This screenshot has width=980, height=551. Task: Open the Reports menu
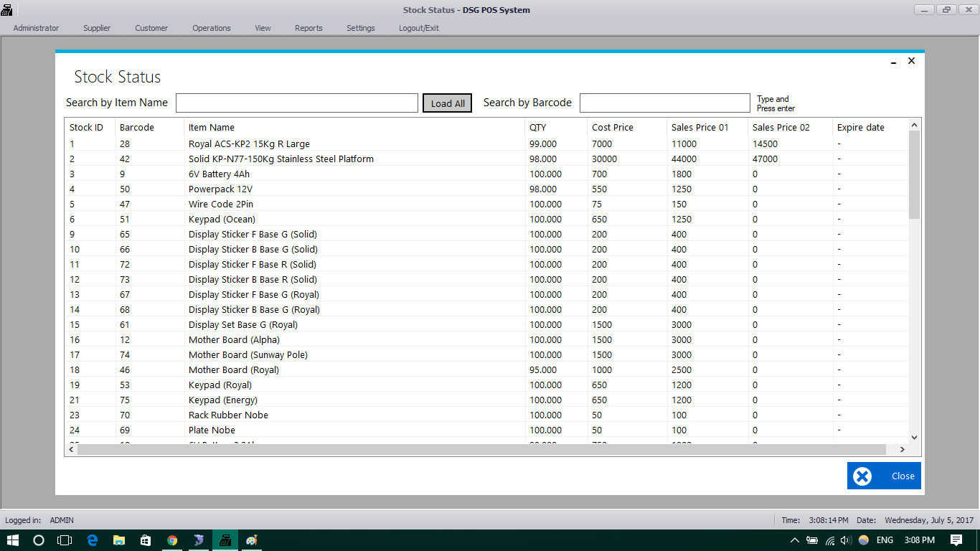coord(308,28)
